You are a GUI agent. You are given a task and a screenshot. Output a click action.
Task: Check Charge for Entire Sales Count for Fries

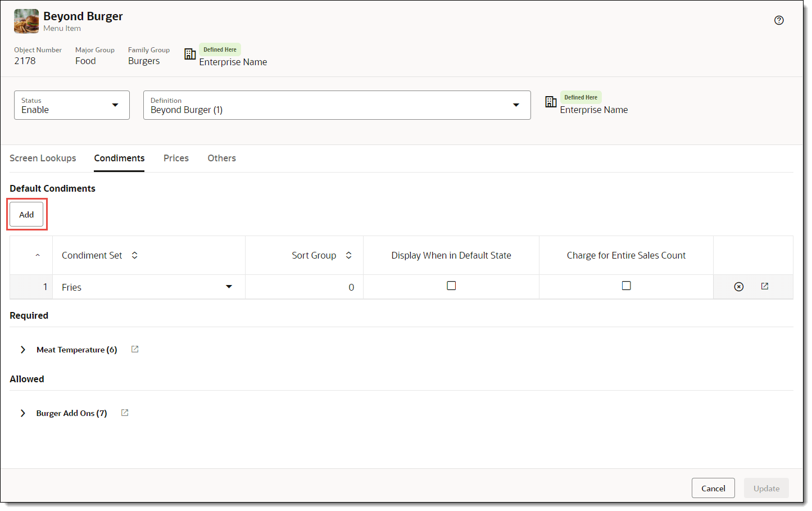(x=627, y=286)
